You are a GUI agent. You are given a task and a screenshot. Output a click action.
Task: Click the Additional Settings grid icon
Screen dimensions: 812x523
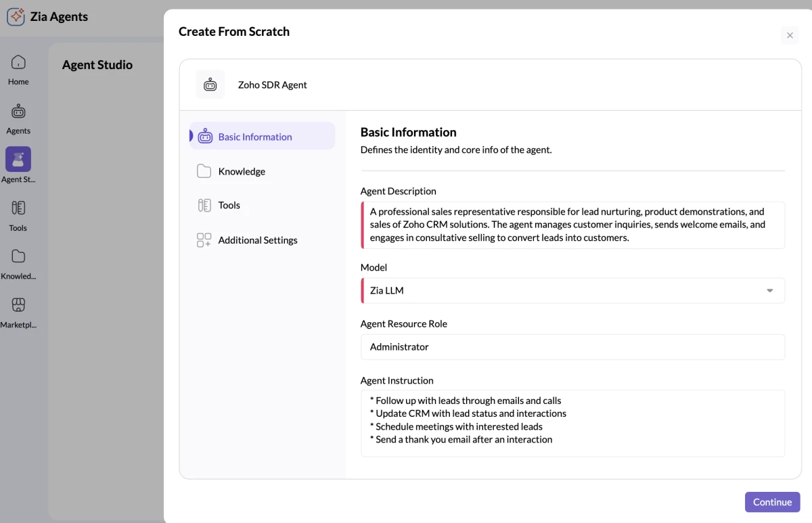(x=204, y=240)
